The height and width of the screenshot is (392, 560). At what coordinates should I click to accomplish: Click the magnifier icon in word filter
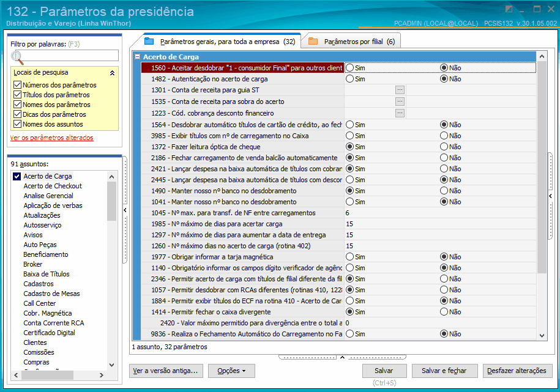[17, 57]
